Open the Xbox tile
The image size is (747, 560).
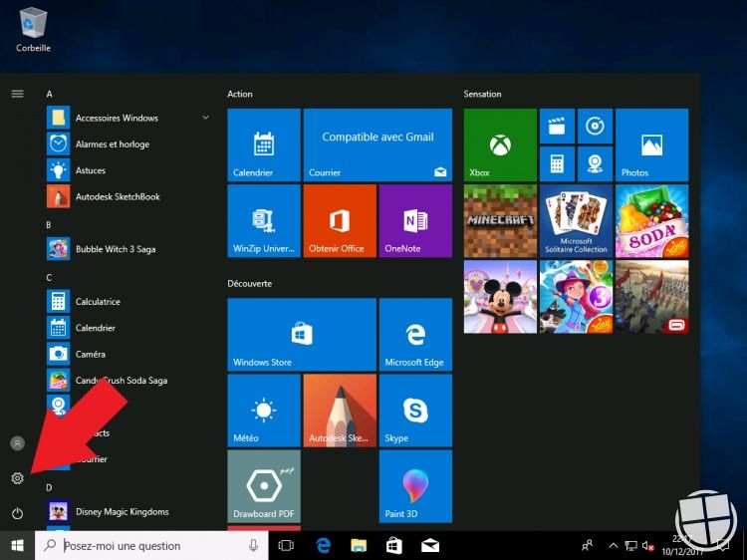[500, 145]
